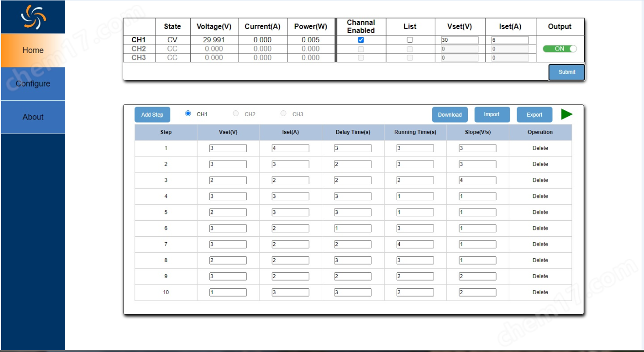Select the CH1 radio button
644x352 pixels.
click(188, 113)
